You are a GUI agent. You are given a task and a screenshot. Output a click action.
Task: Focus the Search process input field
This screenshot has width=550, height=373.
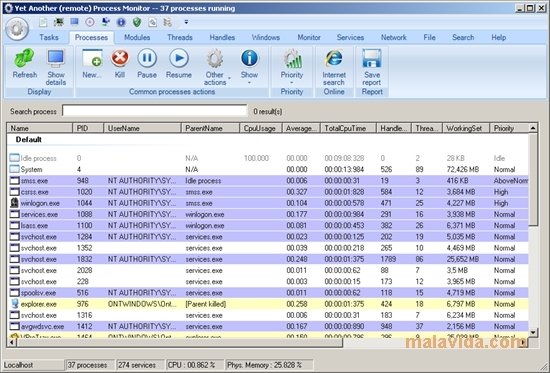(x=155, y=111)
